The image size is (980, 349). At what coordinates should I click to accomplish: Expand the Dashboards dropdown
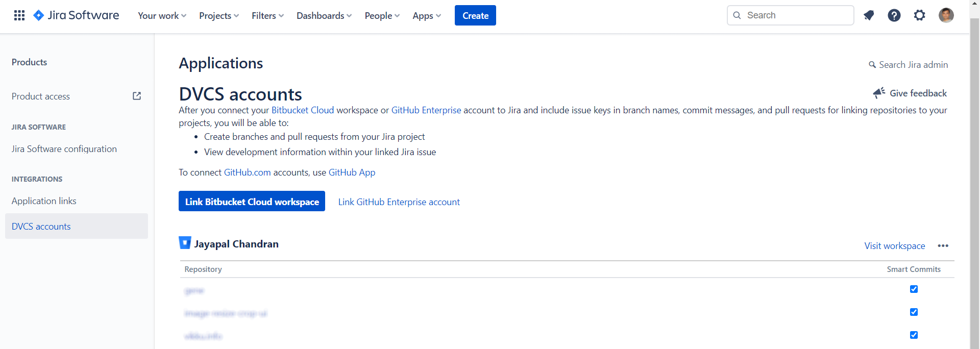tap(324, 16)
